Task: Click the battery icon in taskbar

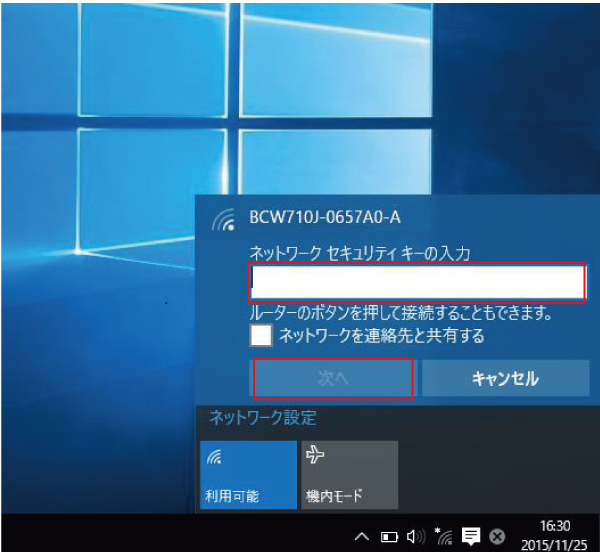Action: click(389, 537)
